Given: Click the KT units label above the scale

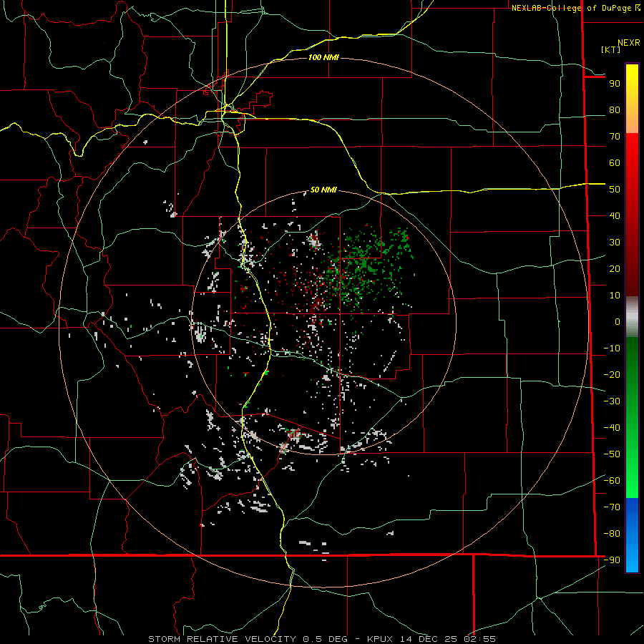Looking at the screenshot, I should tap(611, 49).
